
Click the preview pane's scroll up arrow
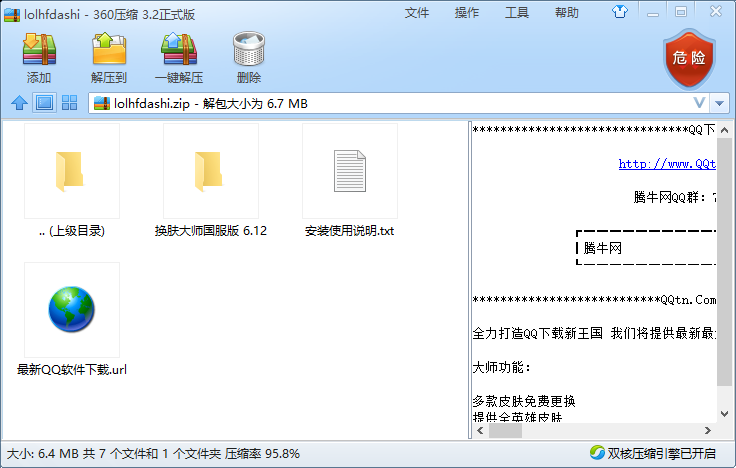click(724, 130)
